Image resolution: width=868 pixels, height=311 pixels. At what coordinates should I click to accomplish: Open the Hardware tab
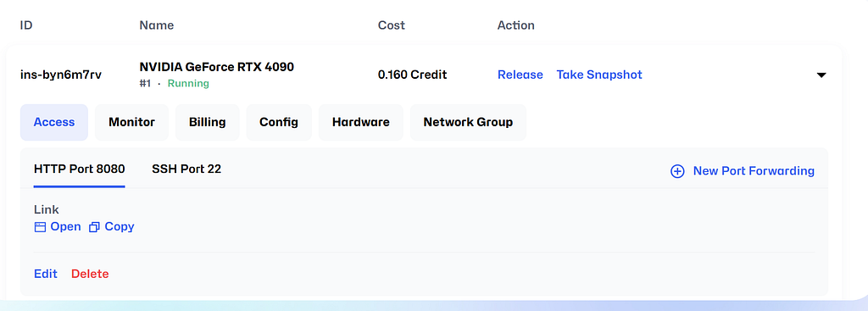[x=361, y=122]
